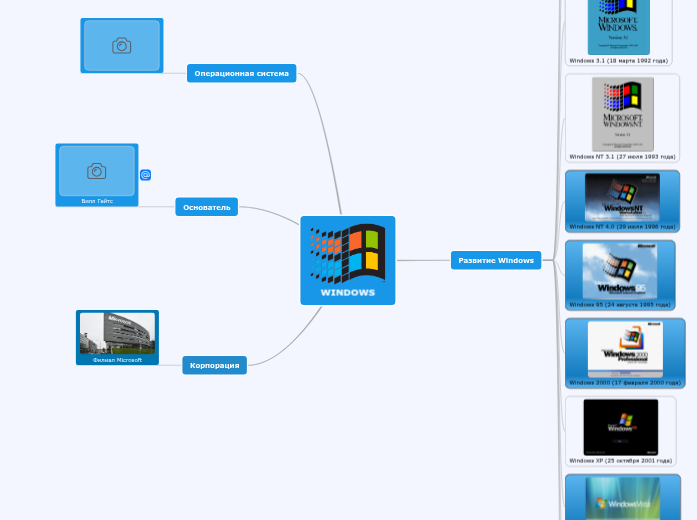This screenshot has width=697, height=520.
Task: Select the Корпорация node
Action: click(x=214, y=365)
